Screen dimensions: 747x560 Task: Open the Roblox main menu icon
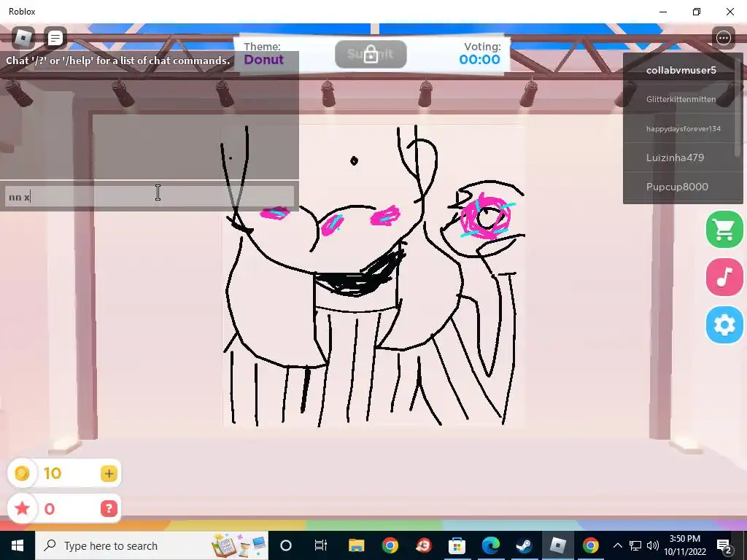(23, 38)
